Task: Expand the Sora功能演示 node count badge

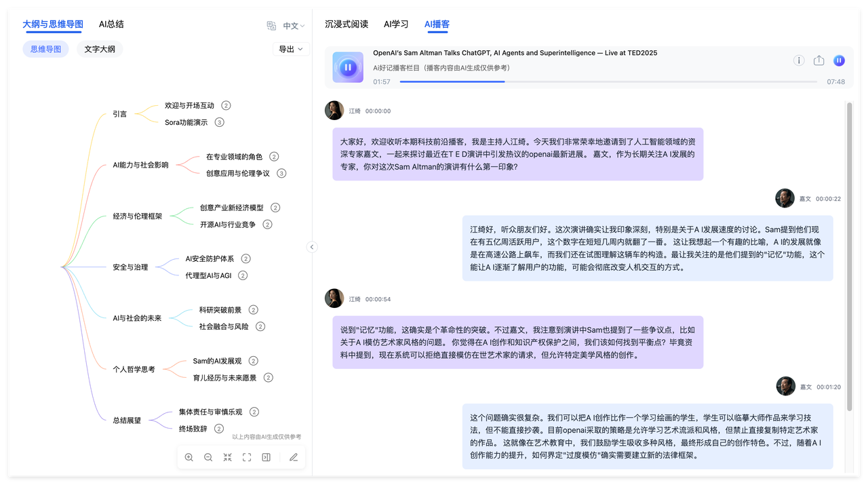Action: pyautogui.click(x=219, y=122)
